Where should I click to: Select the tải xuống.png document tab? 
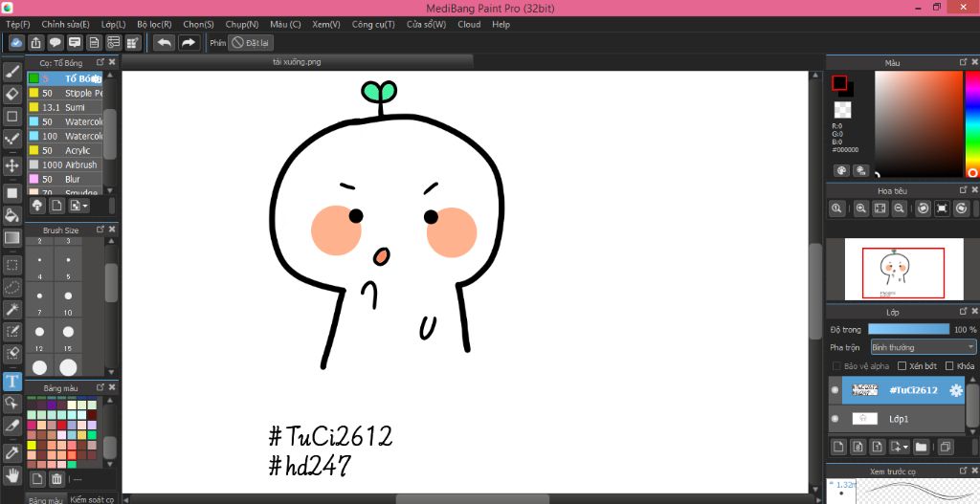point(297,62)
